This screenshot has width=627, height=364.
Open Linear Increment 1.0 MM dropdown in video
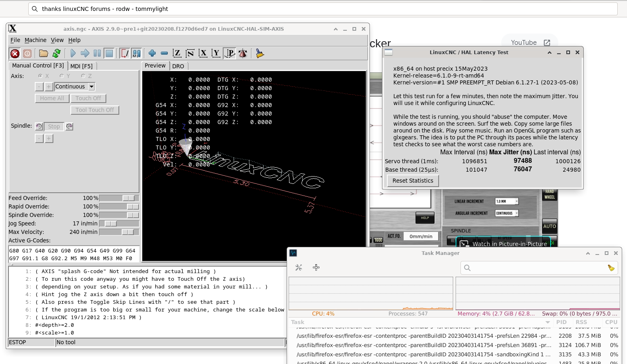[x=507, y=201]
